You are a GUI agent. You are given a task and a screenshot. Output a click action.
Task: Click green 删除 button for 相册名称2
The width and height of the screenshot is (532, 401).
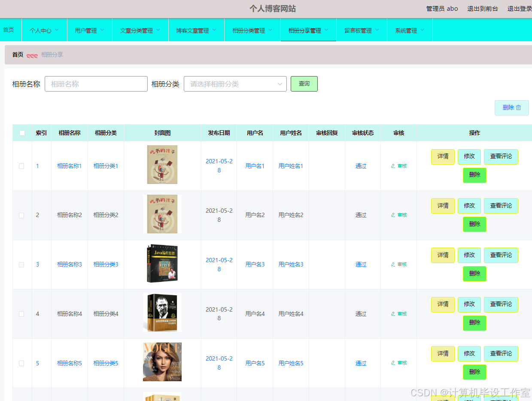tap(474, 224)
